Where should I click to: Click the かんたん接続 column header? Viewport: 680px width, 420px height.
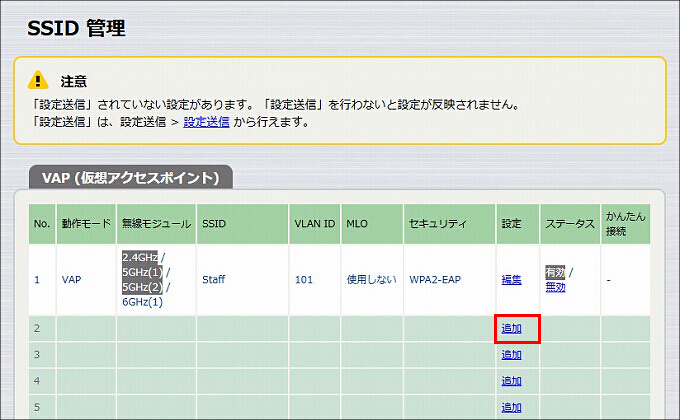(x=625, y=224)
